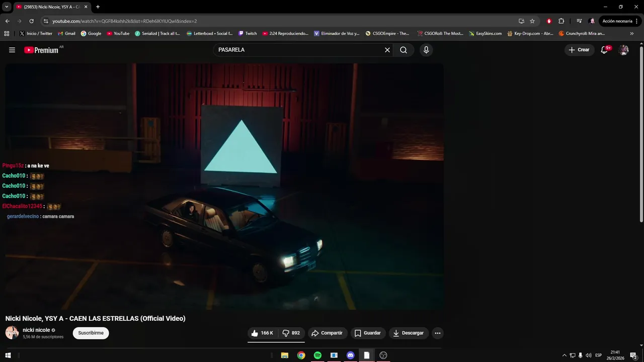
Task: Save video with Guardar button
Action: pyautogui.click(x=368, y=333)
